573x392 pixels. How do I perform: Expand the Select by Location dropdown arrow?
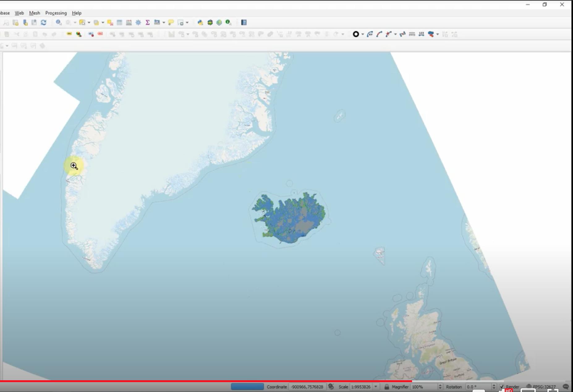coord(103,23)
